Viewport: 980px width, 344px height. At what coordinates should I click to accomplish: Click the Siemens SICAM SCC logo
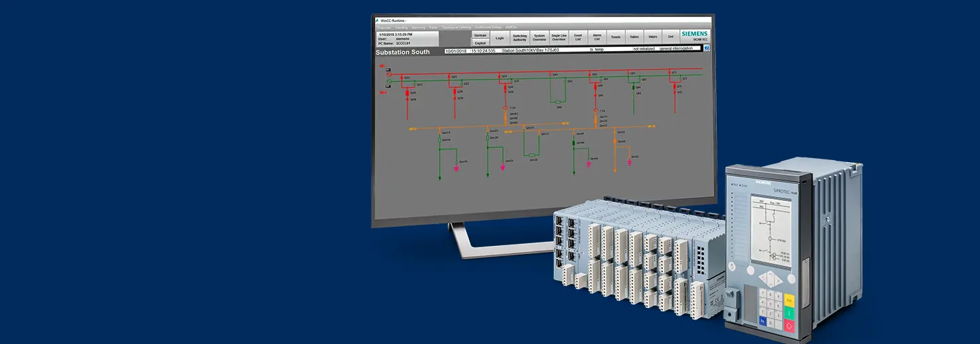[x=694, y=35]
